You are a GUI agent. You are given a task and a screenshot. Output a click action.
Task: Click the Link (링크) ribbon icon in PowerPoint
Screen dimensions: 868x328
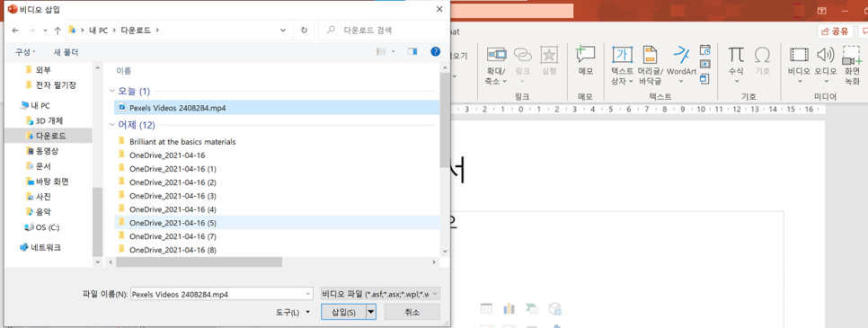523,54
